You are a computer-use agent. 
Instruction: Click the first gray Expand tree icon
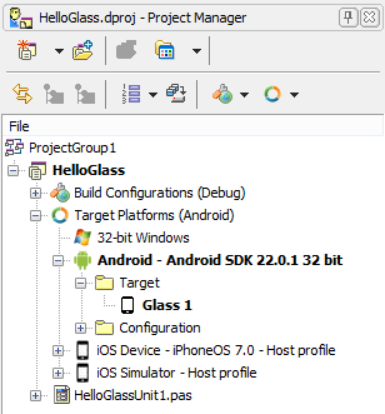(54, 94)
